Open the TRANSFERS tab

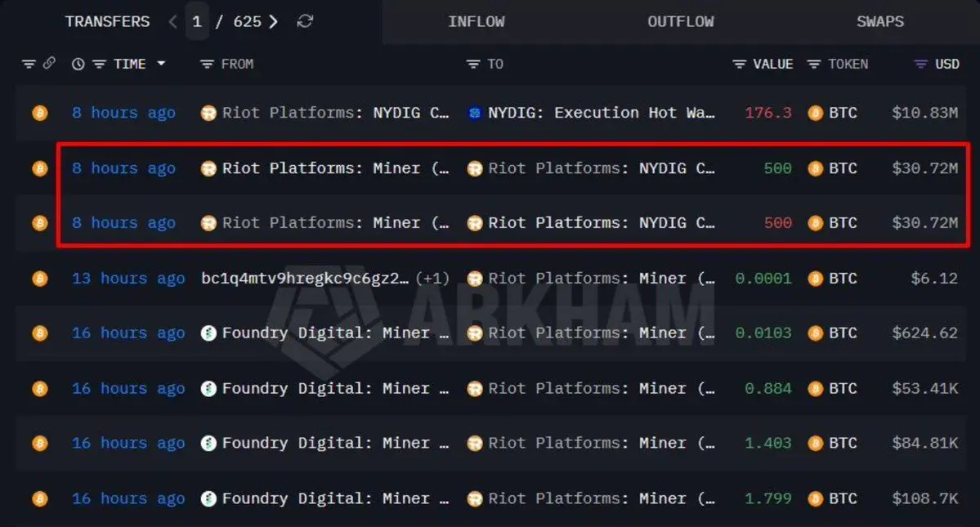108,22
